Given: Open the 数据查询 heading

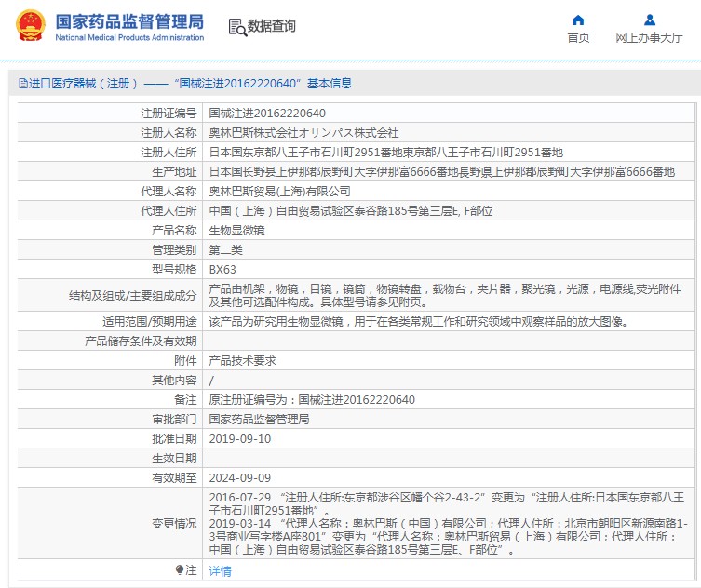Looking at the screenshot, I should pyautogui.click(x=271, y=26).
